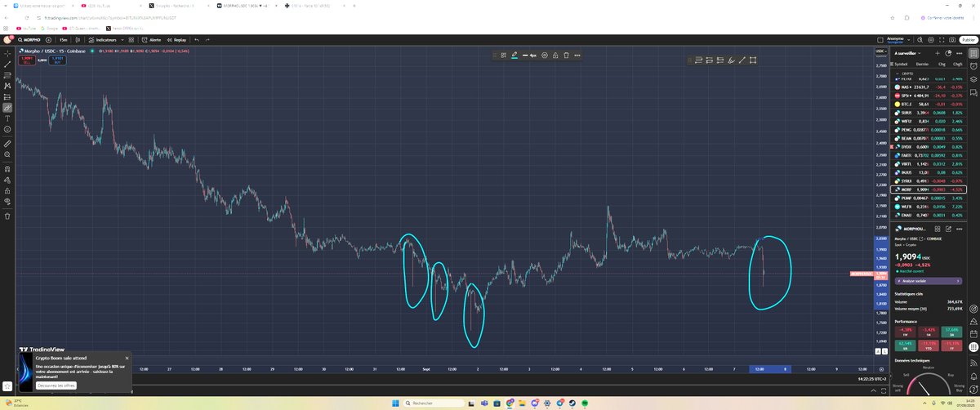The image size is (980, 410).
Task: Add a symbol to the watchlist
Action: point(939,53)
